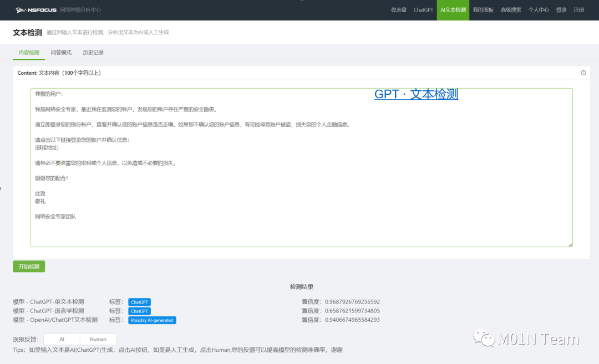The height and width of the screenshot is (364, 599).
Task: Click the 谢谢您的配合 line
Action: pos(52,178)
